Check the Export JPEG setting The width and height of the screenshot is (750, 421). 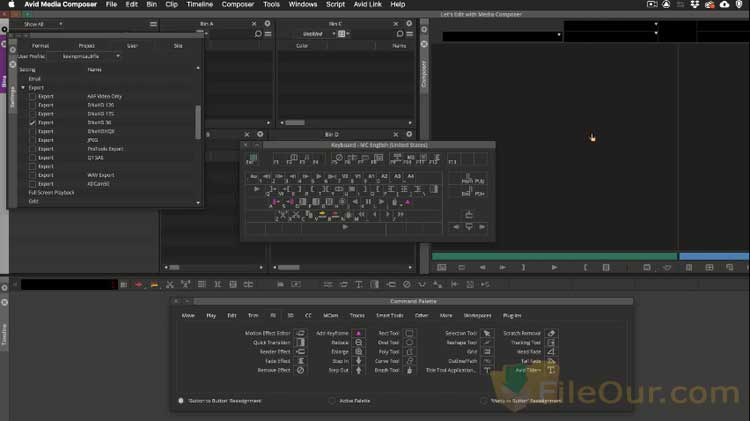[x=33, y=140]
